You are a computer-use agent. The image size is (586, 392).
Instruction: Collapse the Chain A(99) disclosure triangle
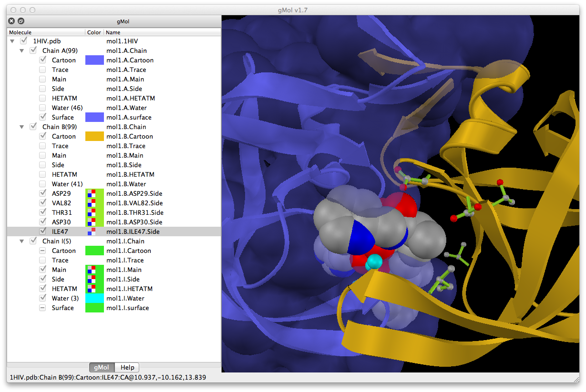[21, 51]
